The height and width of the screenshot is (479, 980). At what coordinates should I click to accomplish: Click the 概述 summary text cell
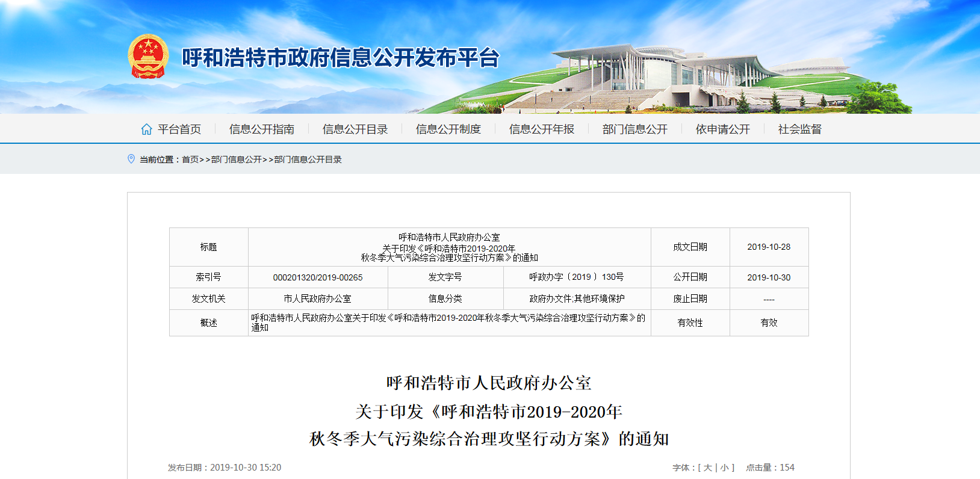point(449,323)
